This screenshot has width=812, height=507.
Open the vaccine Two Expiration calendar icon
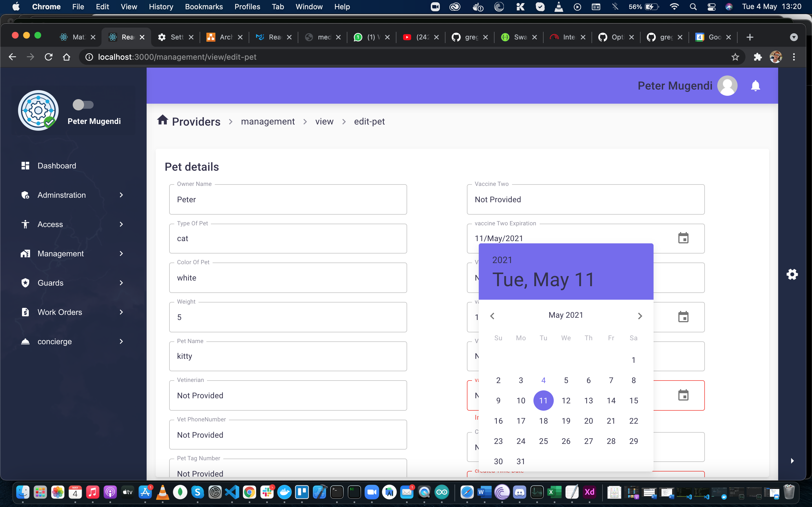pos(683,238)
